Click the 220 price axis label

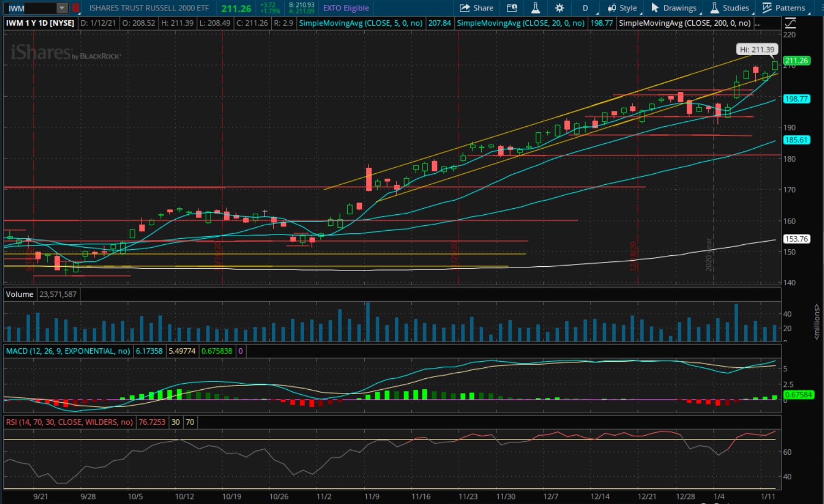(x=790, y=34)
